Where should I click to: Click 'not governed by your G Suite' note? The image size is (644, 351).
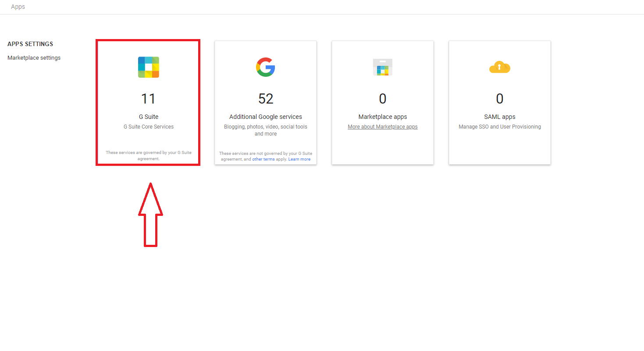pyautogui.click(x=266, y=156)
